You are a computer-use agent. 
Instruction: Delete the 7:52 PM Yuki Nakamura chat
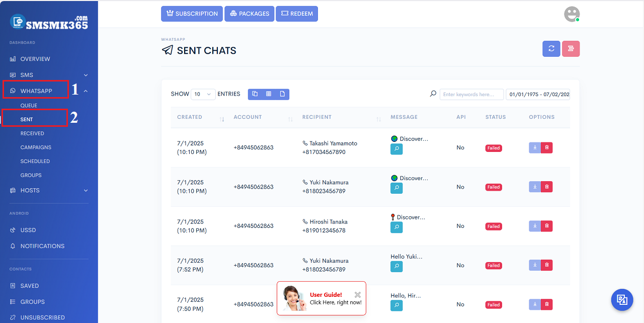pyautogui.click(x=547, y=265)
